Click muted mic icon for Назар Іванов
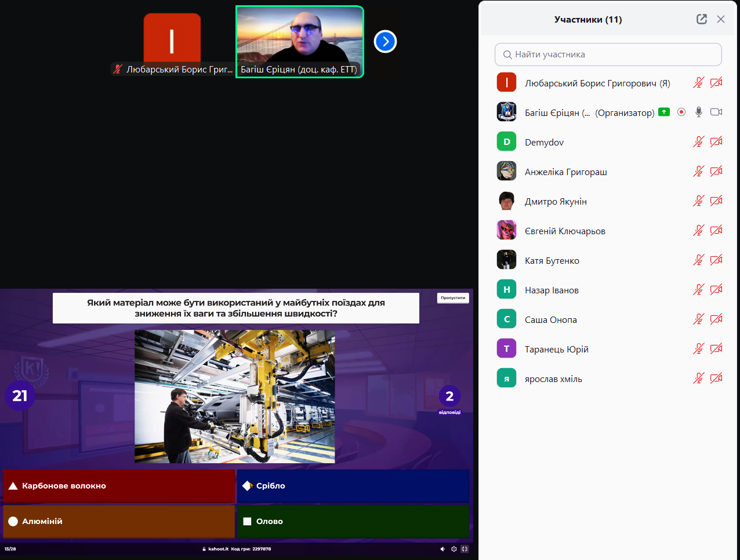 [699, 289]
